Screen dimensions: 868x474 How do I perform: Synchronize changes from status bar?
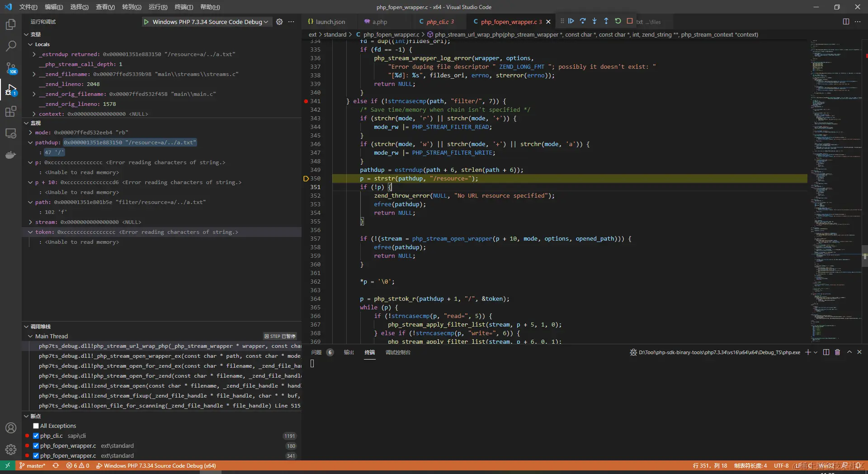tap(56, 465)
